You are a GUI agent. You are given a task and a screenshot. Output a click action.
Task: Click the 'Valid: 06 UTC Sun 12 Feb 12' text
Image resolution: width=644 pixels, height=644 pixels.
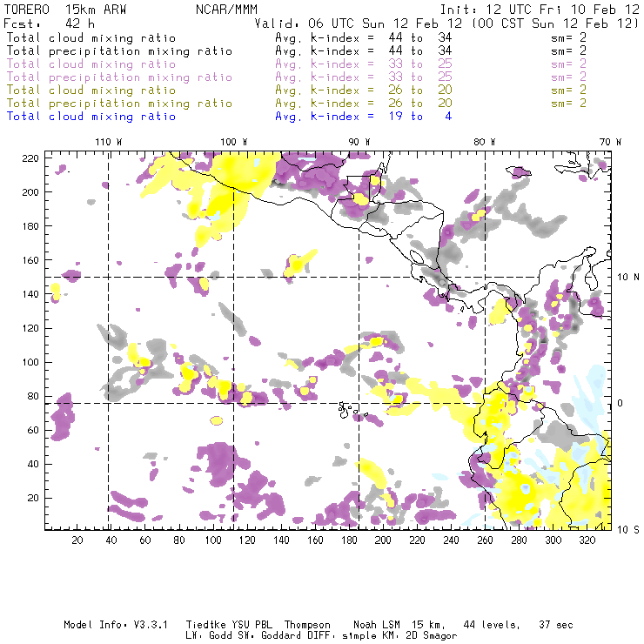coord(359,23)
